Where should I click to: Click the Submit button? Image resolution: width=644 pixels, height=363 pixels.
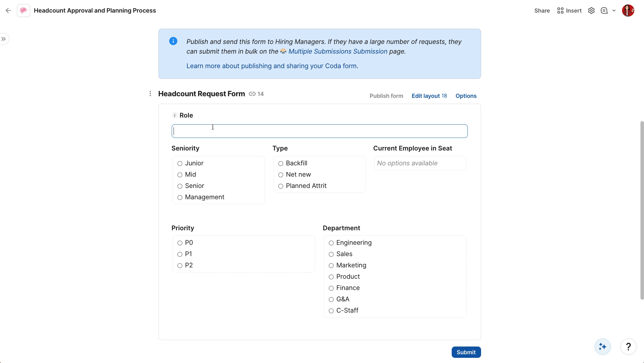[x=466, y=352]
